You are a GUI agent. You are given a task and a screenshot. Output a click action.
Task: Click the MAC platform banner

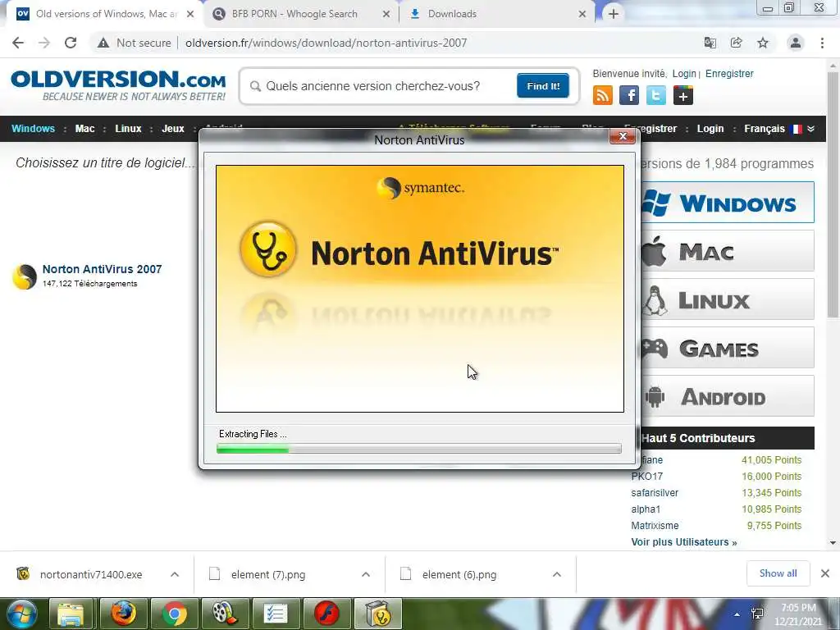click(x=728, y=251)
